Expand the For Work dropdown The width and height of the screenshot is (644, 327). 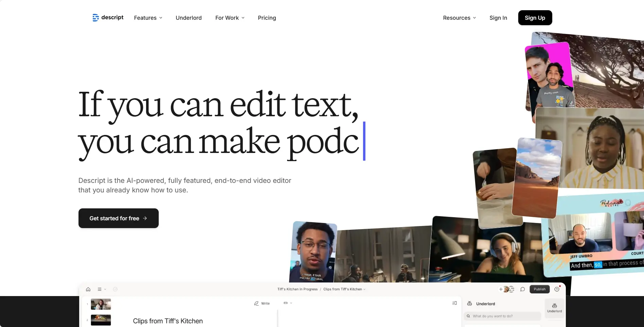(230, 18)
